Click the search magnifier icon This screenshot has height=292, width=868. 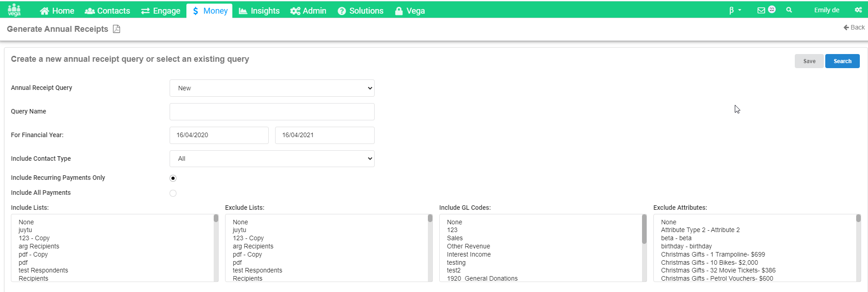pos(789,10)
